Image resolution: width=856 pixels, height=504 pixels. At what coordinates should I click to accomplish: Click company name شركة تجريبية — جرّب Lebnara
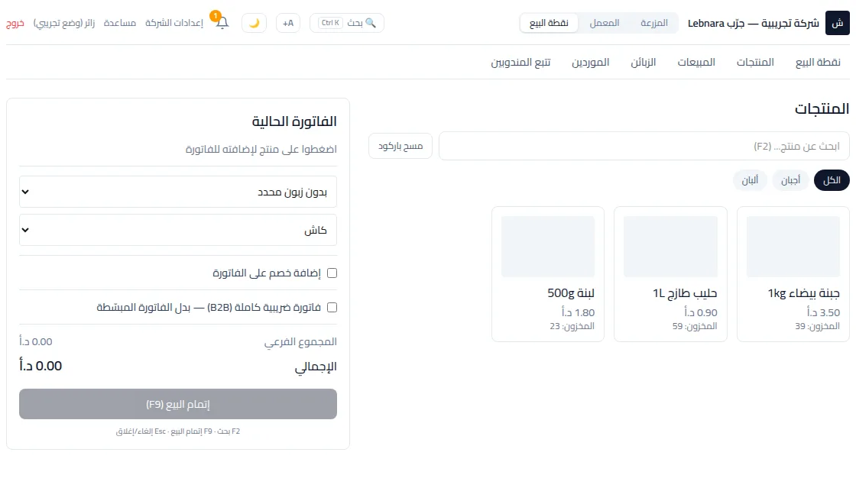click(x=754, y=23)
